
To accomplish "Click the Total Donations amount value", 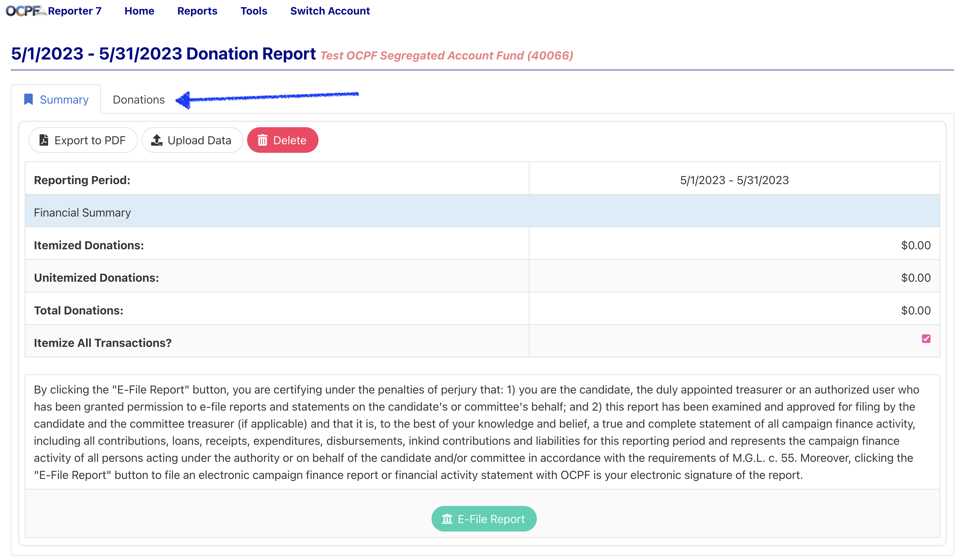I will [916, 310].
